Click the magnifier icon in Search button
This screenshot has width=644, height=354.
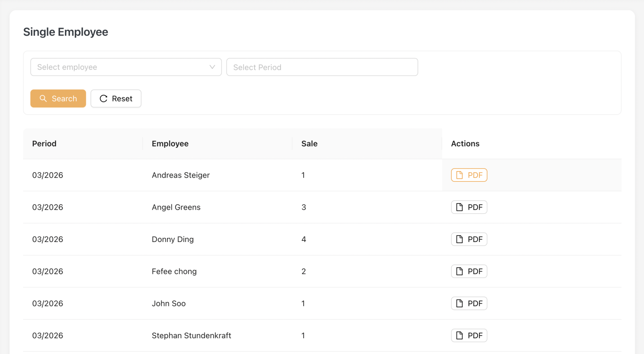click(x=43, y=99)
